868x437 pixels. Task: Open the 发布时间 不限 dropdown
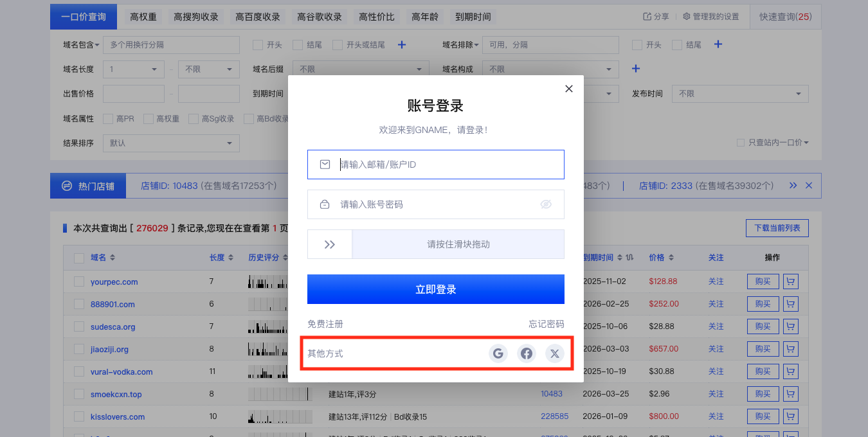[740, 93]
